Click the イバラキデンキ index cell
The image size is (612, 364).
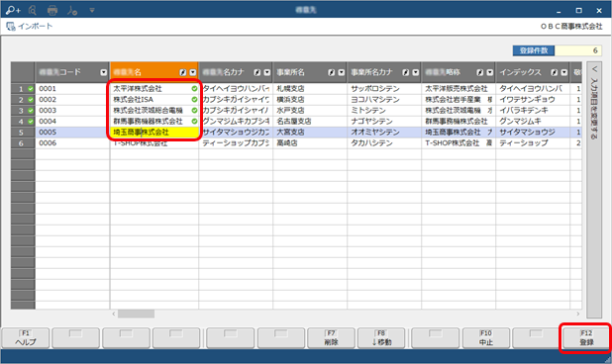(533, 111)
